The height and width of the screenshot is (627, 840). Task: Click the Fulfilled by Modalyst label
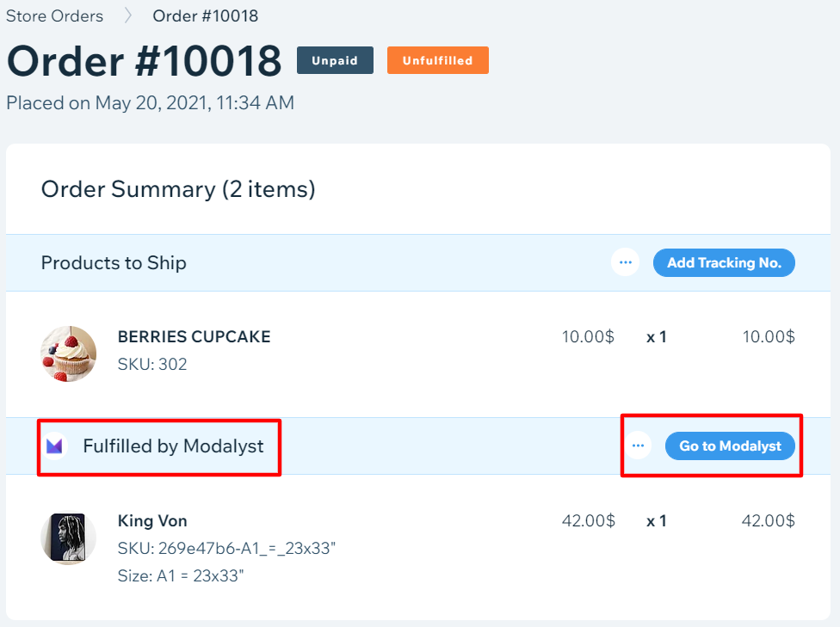pyautogui.click(x=173, y=446)
